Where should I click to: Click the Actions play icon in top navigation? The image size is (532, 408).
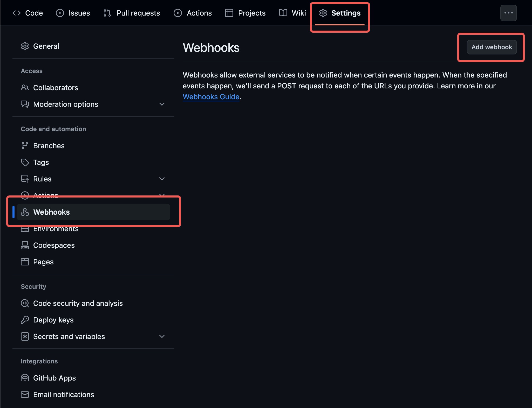click(x=178, y=13)
